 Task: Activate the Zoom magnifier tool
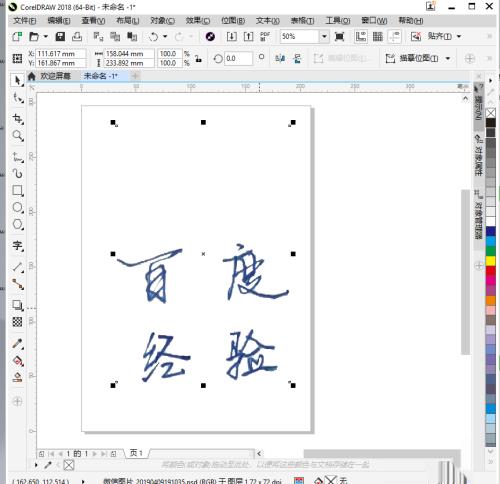click(17, 136)
